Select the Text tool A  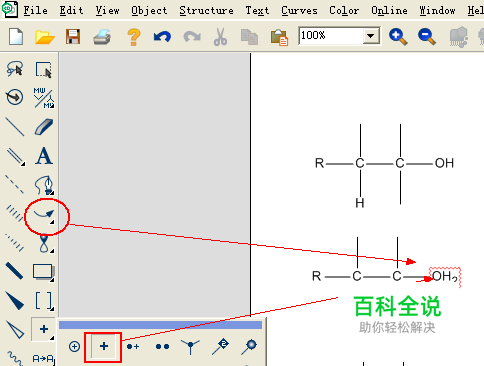pyautogui.click(x=44, y=156)
